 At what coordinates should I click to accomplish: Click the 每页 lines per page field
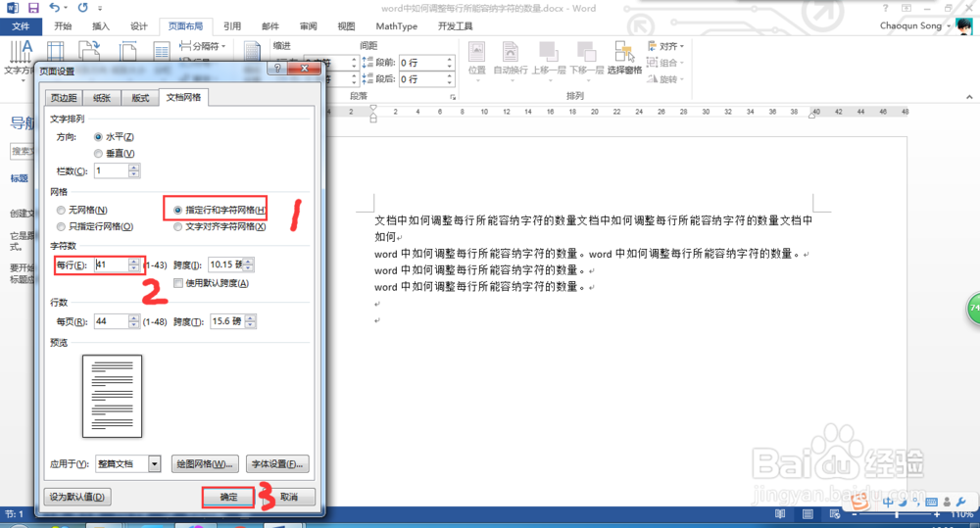[x=117, y=322]
